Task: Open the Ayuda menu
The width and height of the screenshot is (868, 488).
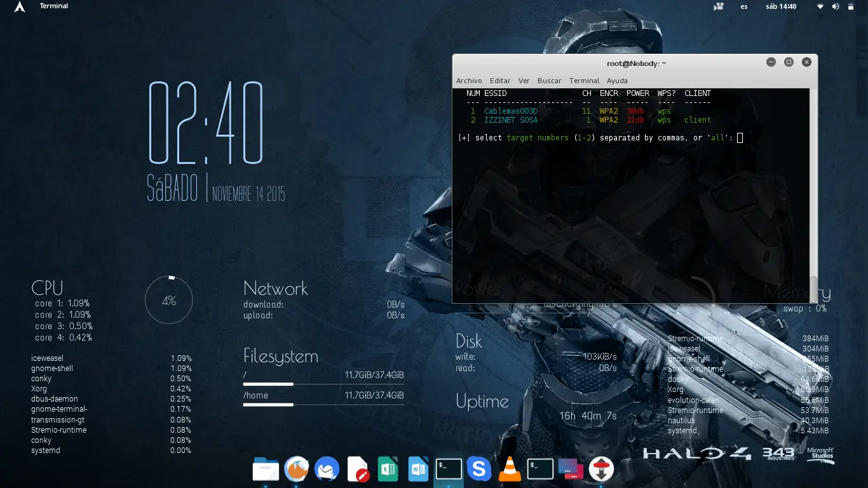Action: [x=617, y=81]
